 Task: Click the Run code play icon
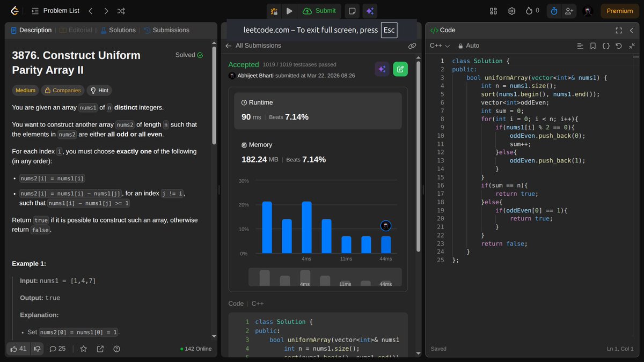point(289,11)
